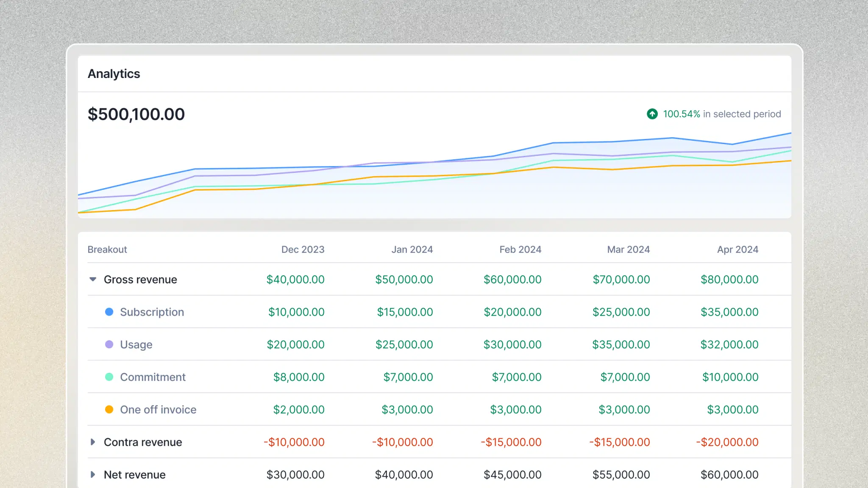Toggle the Subscription series on the chart
868x488 pixels.
coord(152,311)
